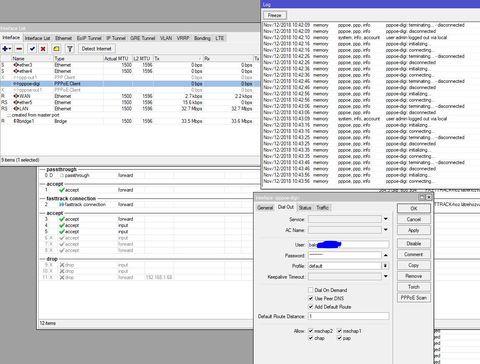Open the LTE tab
This screenshot has height=364, width=480.
(x=219, y=38)
